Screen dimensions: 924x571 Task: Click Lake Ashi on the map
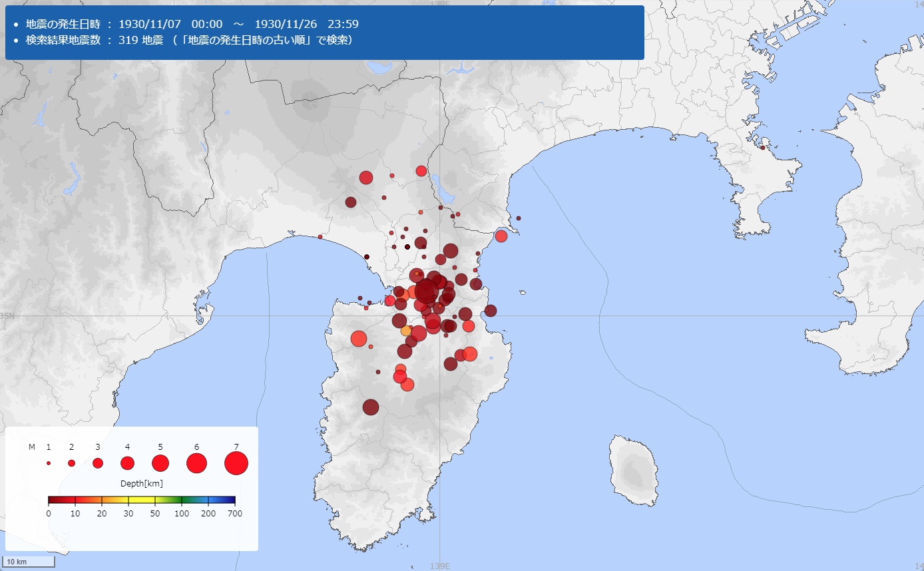[443, 189]
